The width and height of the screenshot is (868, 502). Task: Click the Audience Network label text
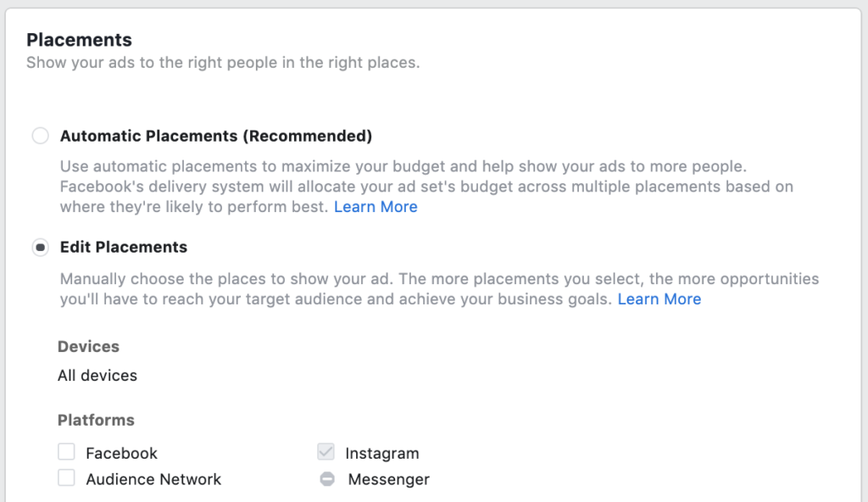click(x=153, y=480)
